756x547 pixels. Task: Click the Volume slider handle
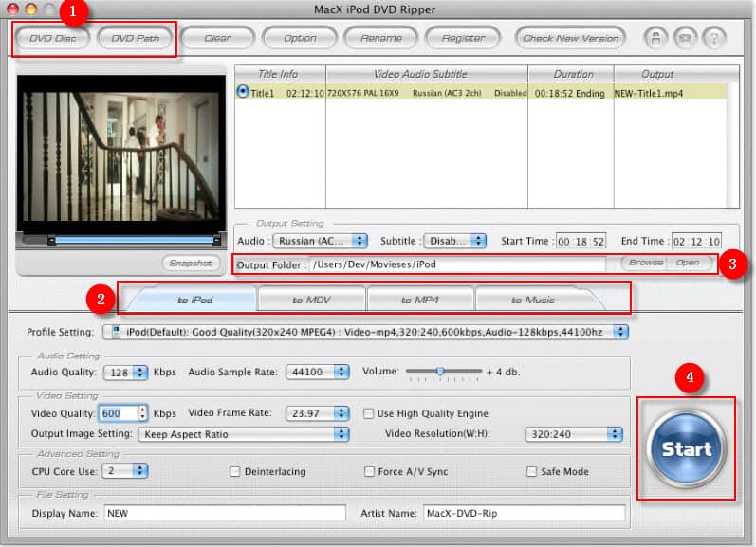[440, 371]
